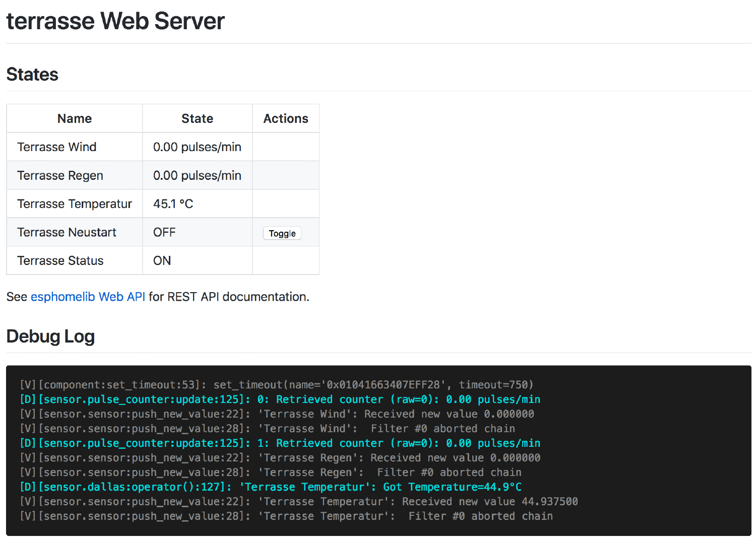The height and width of the screenshot is (542, 756).
Task: Click the Terrasse Wind Received new value log
Action: pos(277,414)
